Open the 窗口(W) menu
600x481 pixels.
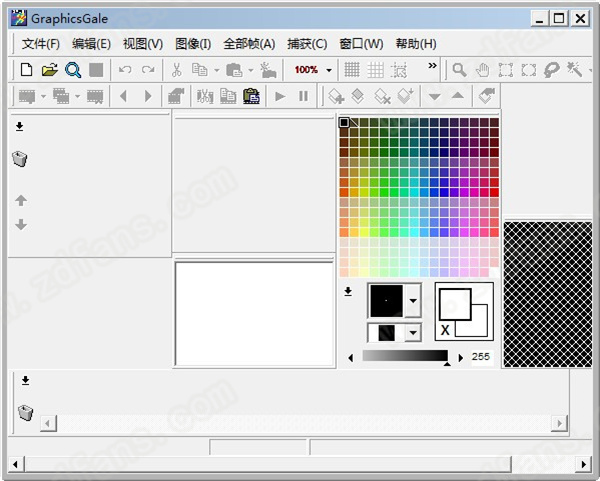(361, 44)
